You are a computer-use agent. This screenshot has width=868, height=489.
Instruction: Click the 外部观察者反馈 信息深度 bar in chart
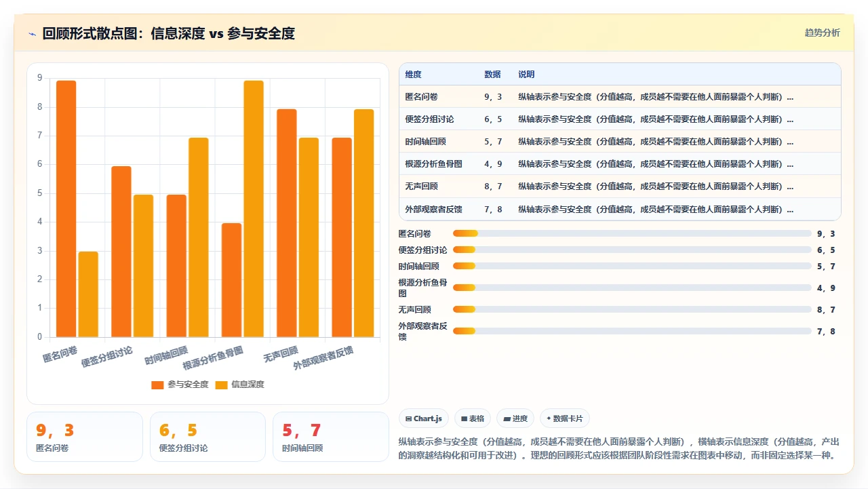tap(363, 223)
